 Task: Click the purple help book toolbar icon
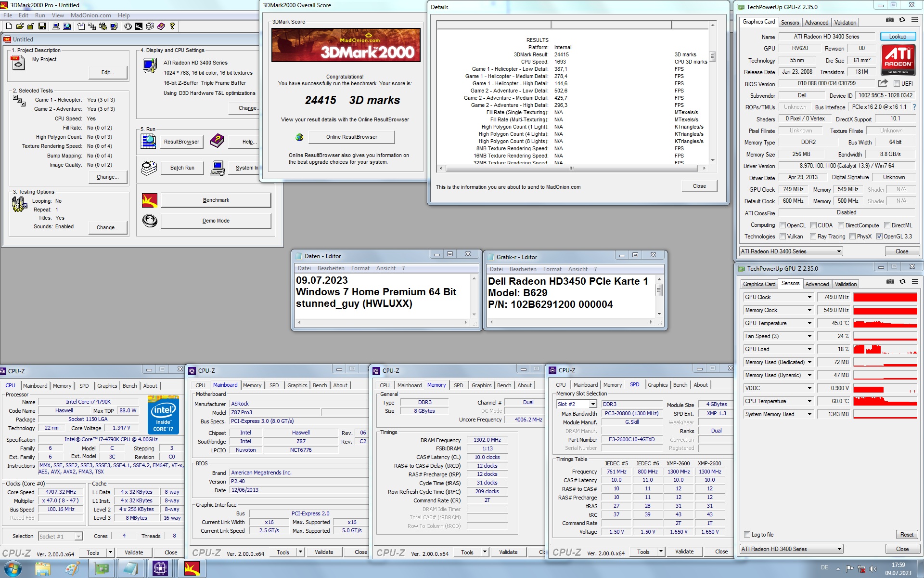point(161,26)
